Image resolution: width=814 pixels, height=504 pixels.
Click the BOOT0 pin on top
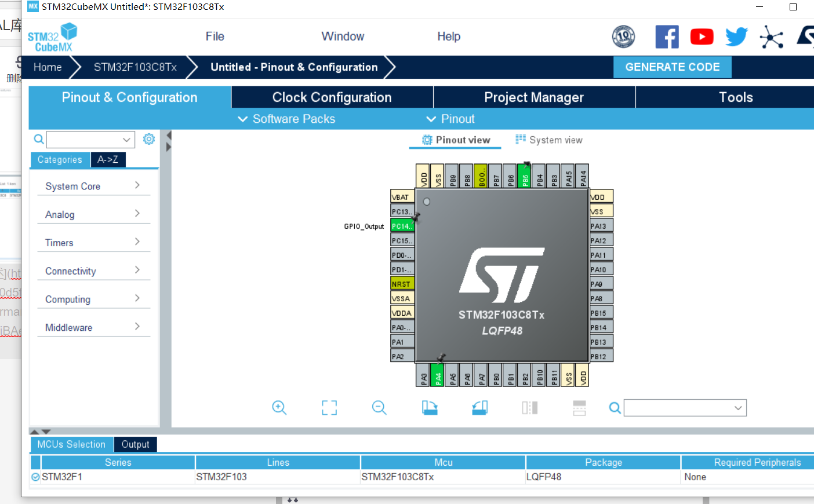(x=481, y=176)
